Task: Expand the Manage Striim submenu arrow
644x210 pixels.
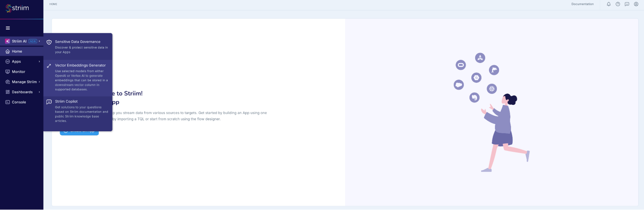Action: click(x=39, y=82)
